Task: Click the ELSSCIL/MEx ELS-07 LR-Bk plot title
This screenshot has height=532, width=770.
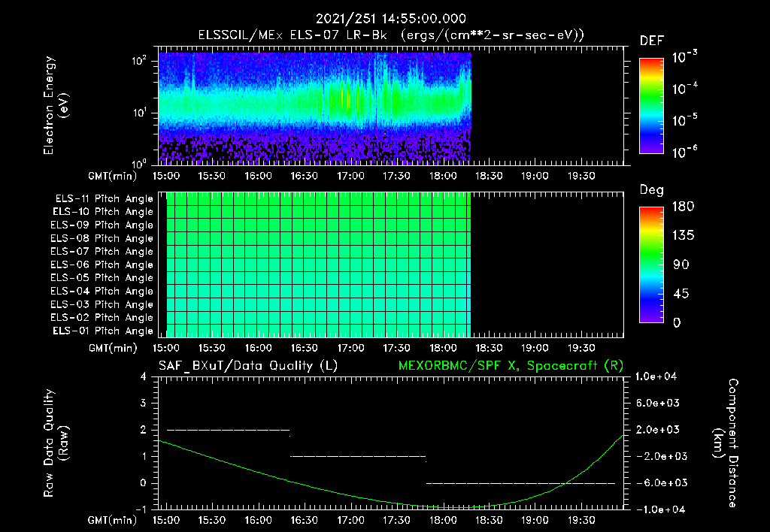Action: pos(391,35)
